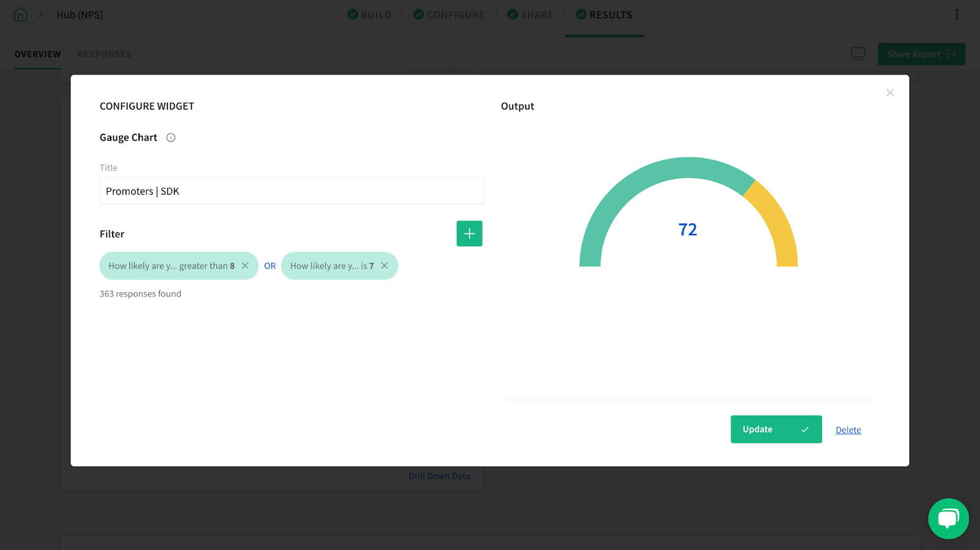Click the home icon in breadcrumb

click(x=20, y=15)
